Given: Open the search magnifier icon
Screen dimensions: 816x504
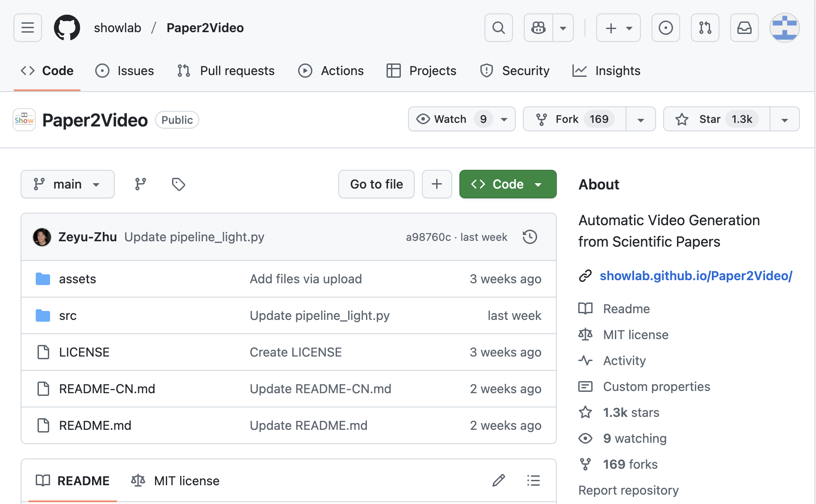Looking at the screenshot, I should tap(498, 28).
